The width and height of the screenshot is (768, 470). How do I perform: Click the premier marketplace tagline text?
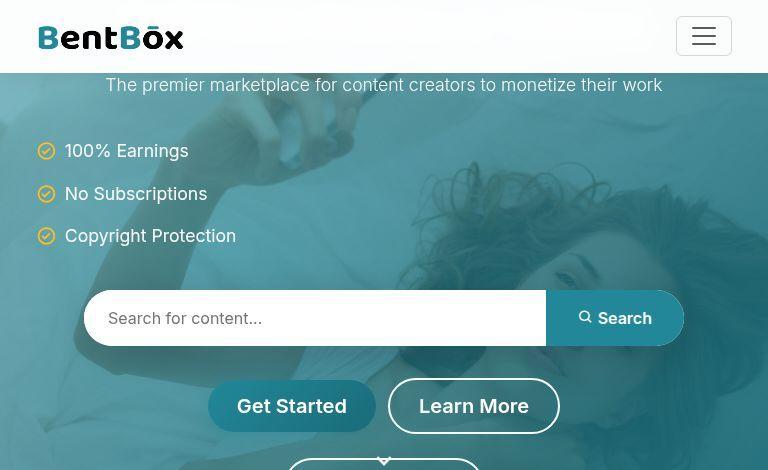[384, 85]
